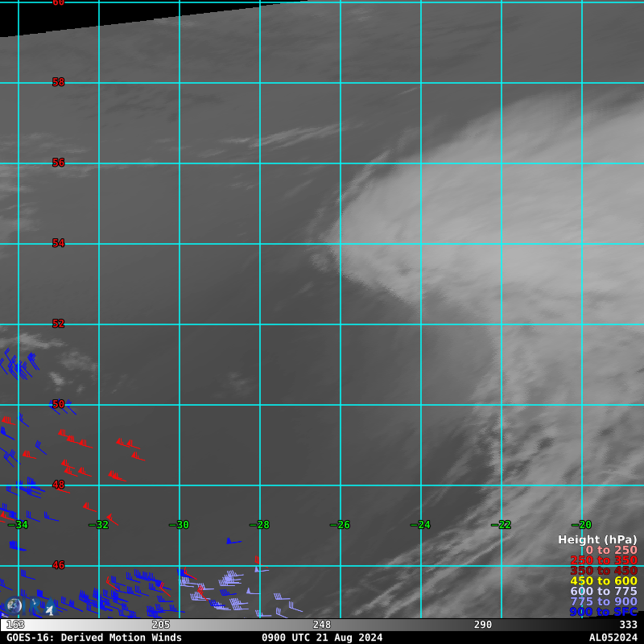The height and width of the screenshot is (644, 644).
Task: Click the "-30" longitude label
Action: pos(179,525)
